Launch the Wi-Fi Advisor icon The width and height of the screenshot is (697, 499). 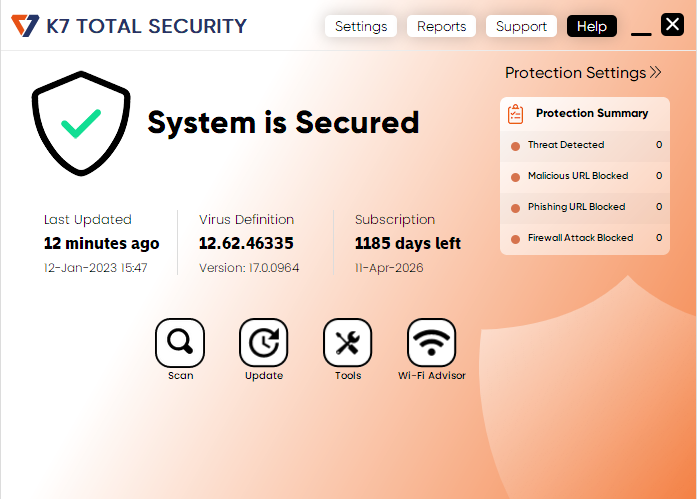click(x=431, y=343)
